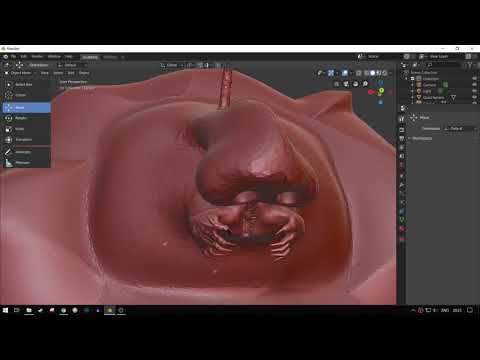This screenshot has height=360, width=480.
Task: Open the viewport Add menu
Action: (71, 73)
